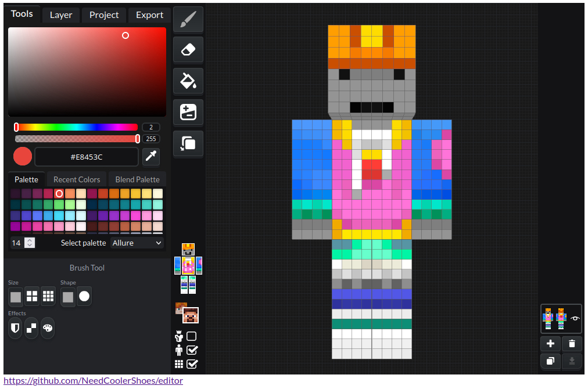The image size is (588, 389).
Task: Hide the layer using eye icon
Action: (575, 318)
